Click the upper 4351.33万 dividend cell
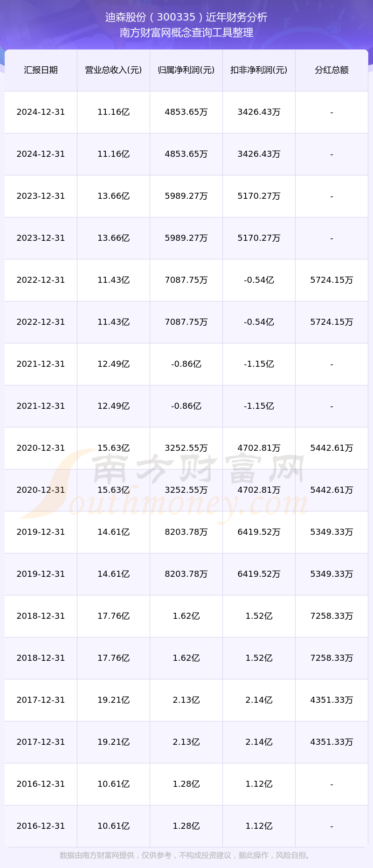Image resolution: width=373 pixels, height=868 pixels. tap(332, 700)
